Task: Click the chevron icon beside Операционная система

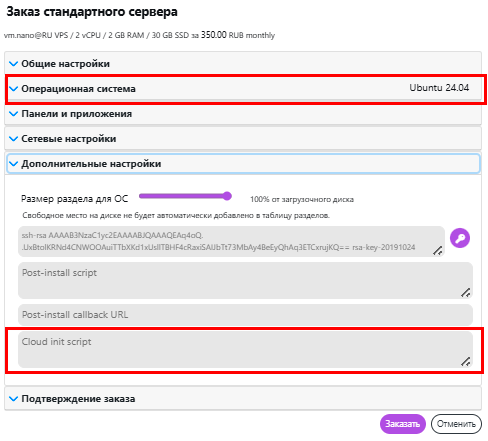Action: click(x=13, y=89)
